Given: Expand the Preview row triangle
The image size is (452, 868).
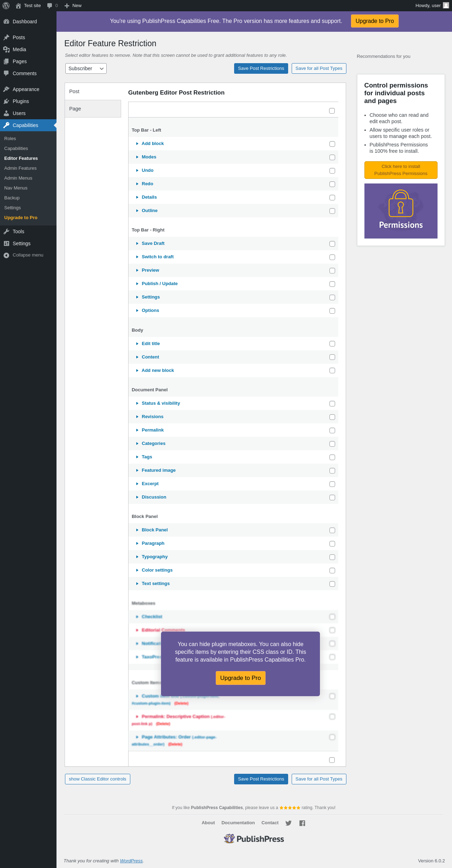Looking at the screenshot, I should tap(137, 270).
